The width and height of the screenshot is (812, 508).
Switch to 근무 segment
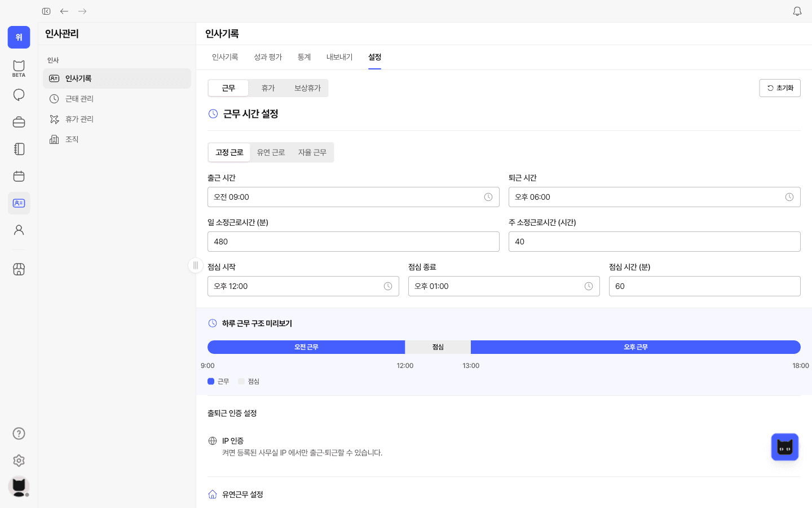228,88
